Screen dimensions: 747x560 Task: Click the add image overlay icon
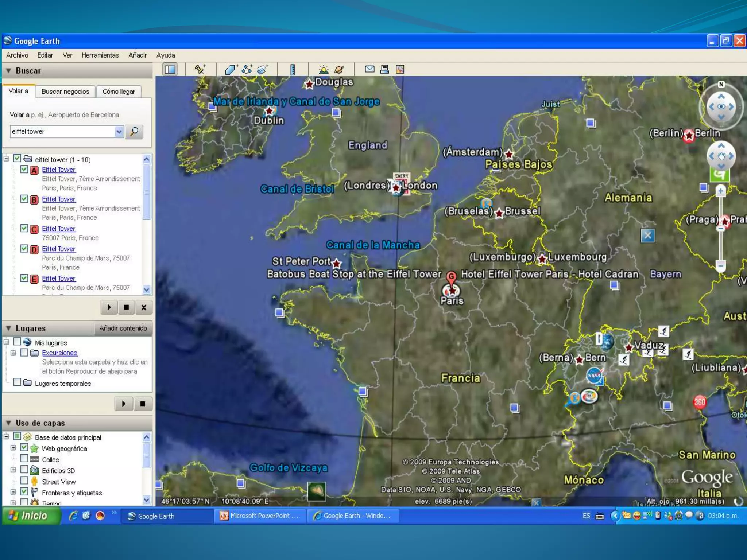point(263,69)
